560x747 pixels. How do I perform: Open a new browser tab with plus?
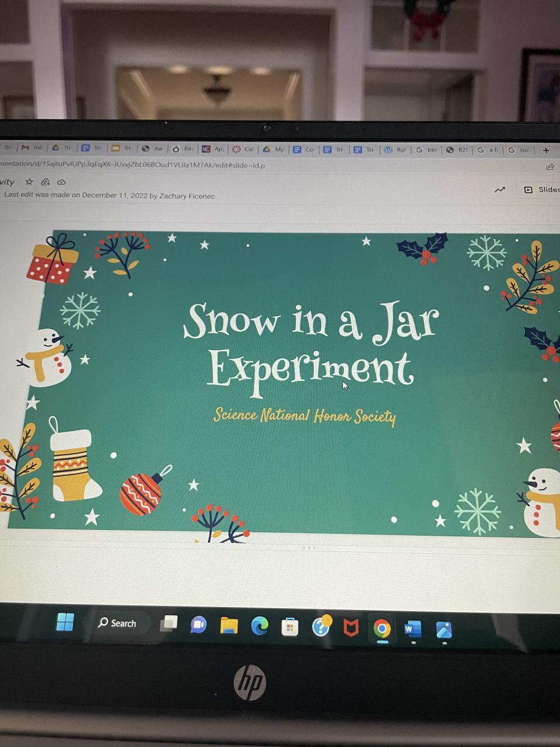click(x=547, y=150)
